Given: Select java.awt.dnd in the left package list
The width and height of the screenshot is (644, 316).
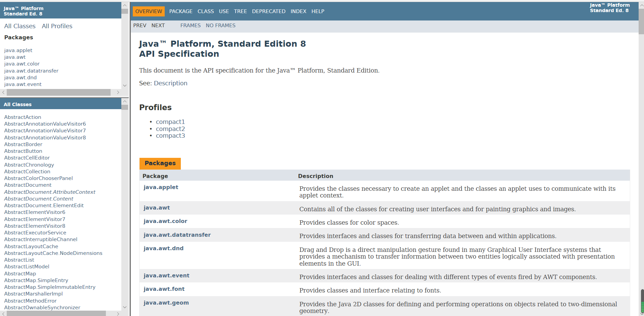Looking at the screenshot, I should pyautogui.click(x=21, y=78).
